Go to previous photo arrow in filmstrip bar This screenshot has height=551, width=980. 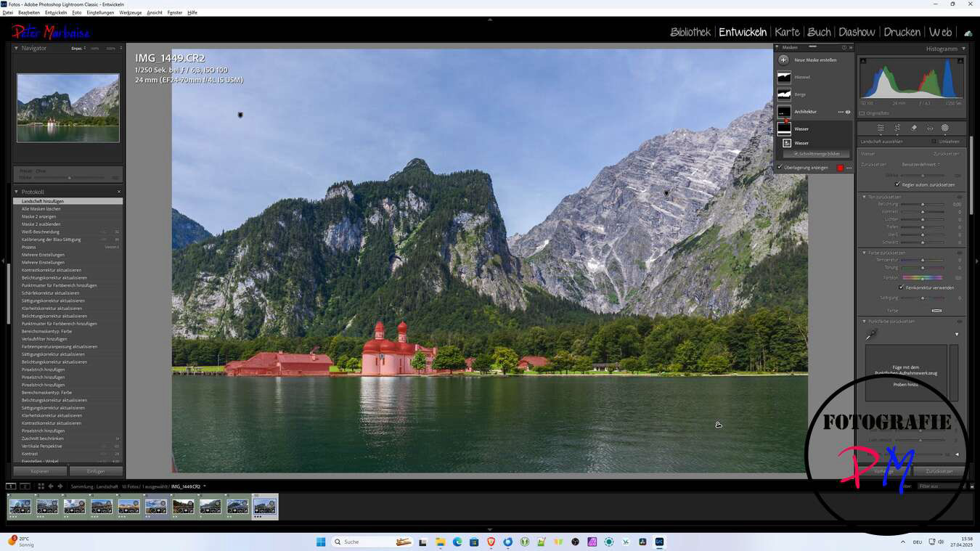click(51, 486)
